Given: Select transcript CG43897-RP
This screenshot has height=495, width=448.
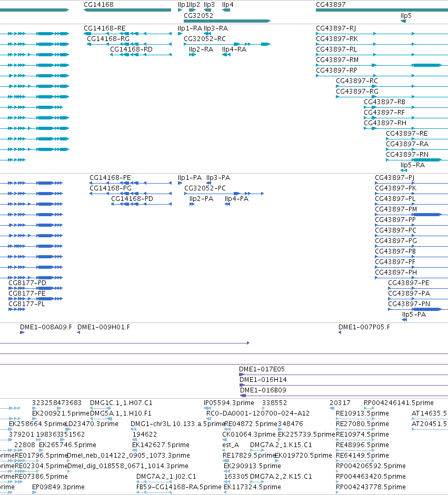Looking at the screenshot, I should [x=382, y=76].
